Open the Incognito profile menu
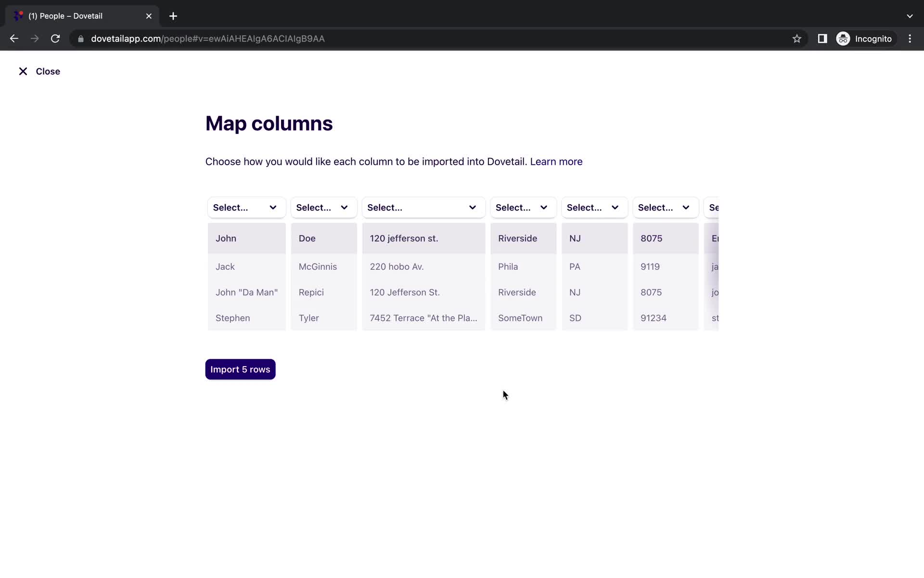The width and height of the screenshot is (924, 578). pos(865,39)
